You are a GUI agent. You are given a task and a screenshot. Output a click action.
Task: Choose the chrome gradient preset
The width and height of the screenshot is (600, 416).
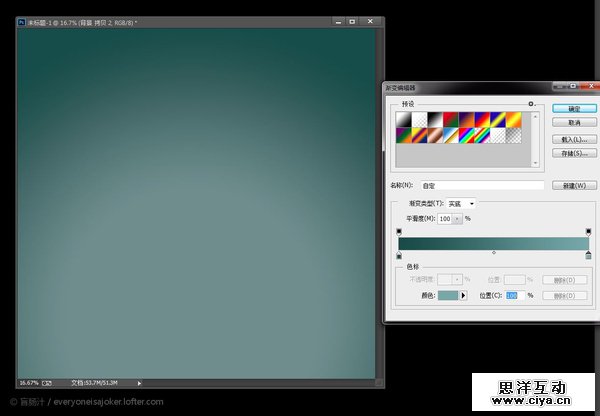[x=450, y=135]
